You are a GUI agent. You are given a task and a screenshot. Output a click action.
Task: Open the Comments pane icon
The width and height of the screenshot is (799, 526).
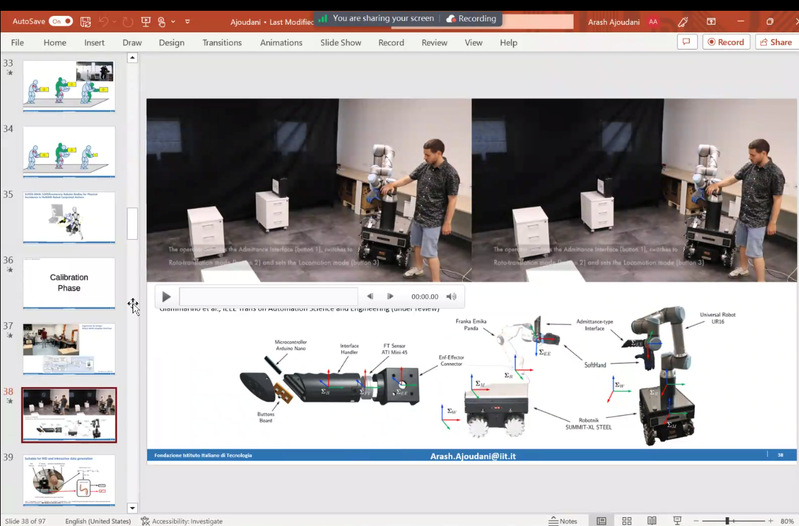point(687,42)
